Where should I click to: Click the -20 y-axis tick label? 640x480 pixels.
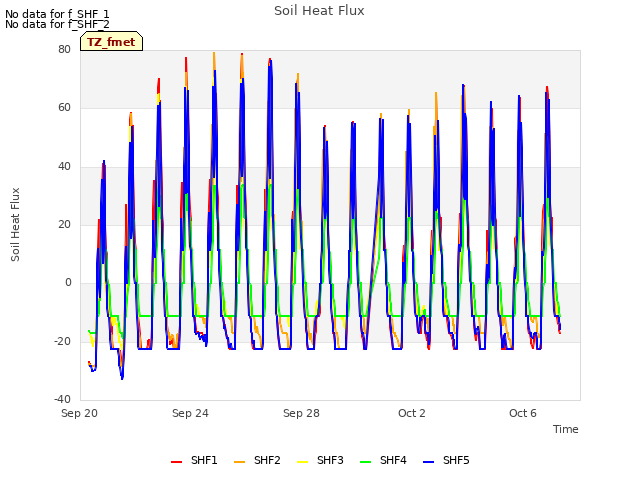[62, 341]
